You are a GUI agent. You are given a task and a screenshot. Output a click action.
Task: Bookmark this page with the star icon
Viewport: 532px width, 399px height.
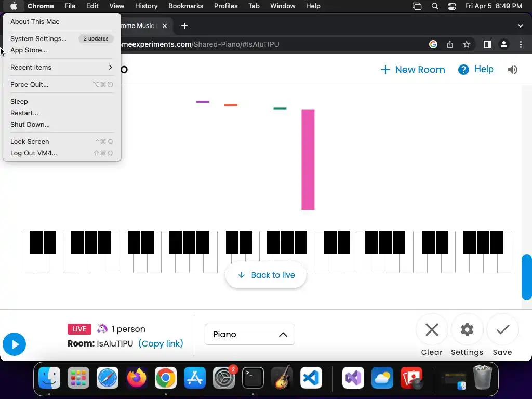coord(467,44)
